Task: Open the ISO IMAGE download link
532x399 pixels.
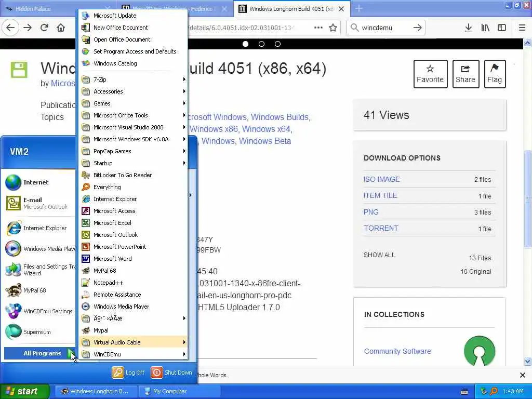Action: point(382,179)
